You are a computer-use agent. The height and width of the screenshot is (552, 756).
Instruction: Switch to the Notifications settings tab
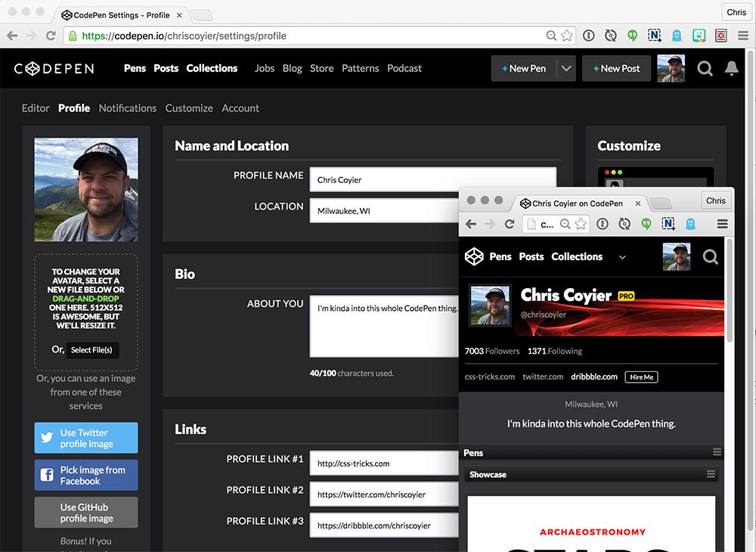coord(127,108)
